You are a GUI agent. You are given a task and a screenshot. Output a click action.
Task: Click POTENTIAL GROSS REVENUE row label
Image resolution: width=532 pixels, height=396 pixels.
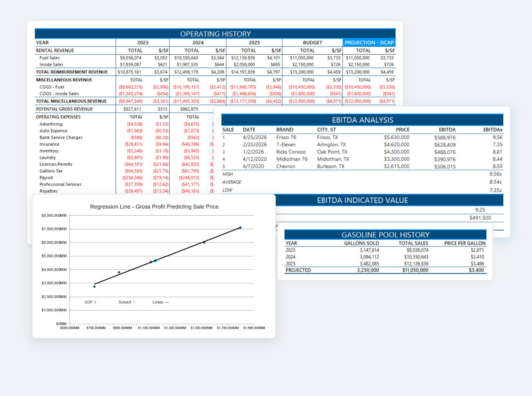[x=64, y=109]
